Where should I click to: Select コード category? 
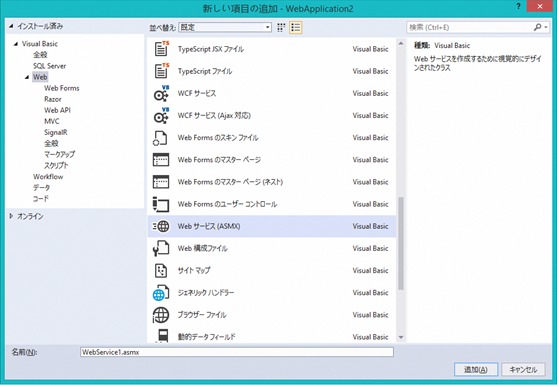[x=41, y=199]
